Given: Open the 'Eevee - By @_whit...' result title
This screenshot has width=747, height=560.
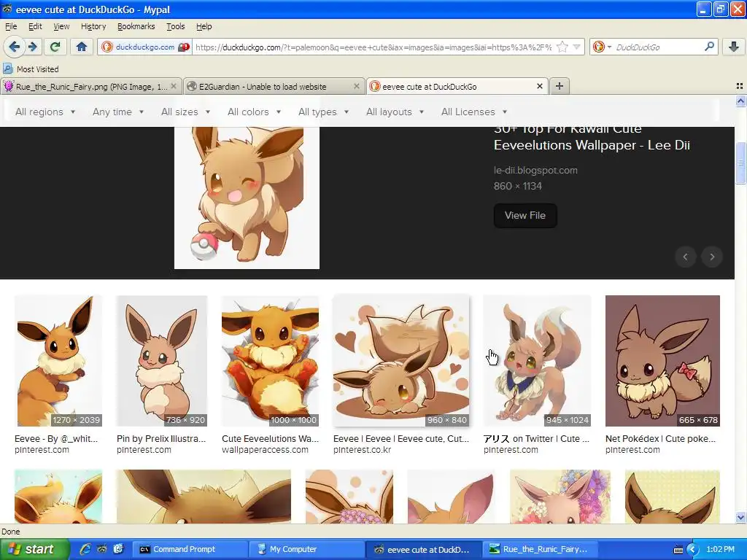Looking at the screenshot, I should coord(56,438).
